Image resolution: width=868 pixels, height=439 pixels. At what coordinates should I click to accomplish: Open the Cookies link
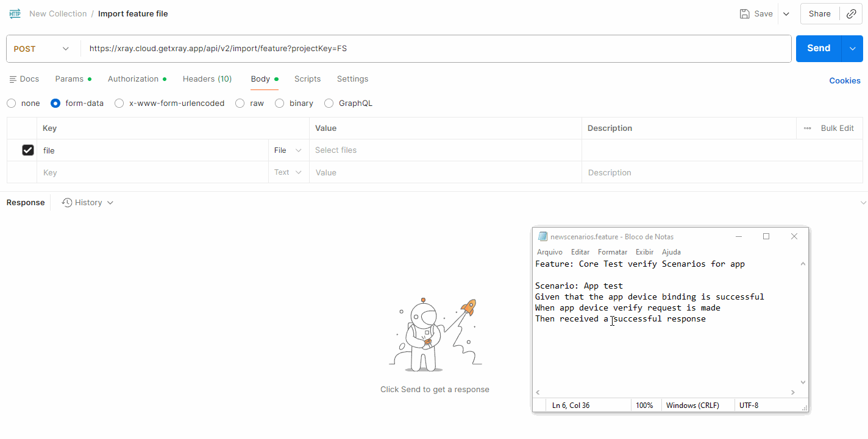[844, 80]
